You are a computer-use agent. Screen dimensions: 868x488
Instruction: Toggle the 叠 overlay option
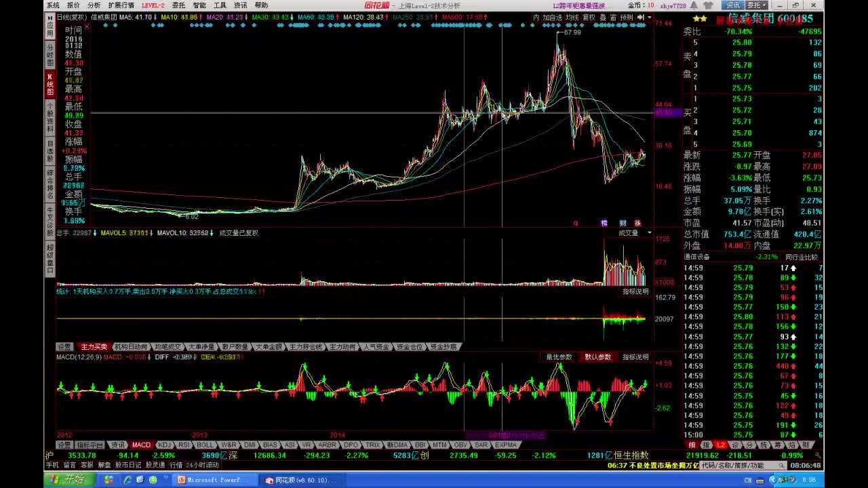click(x=603, y=18)
